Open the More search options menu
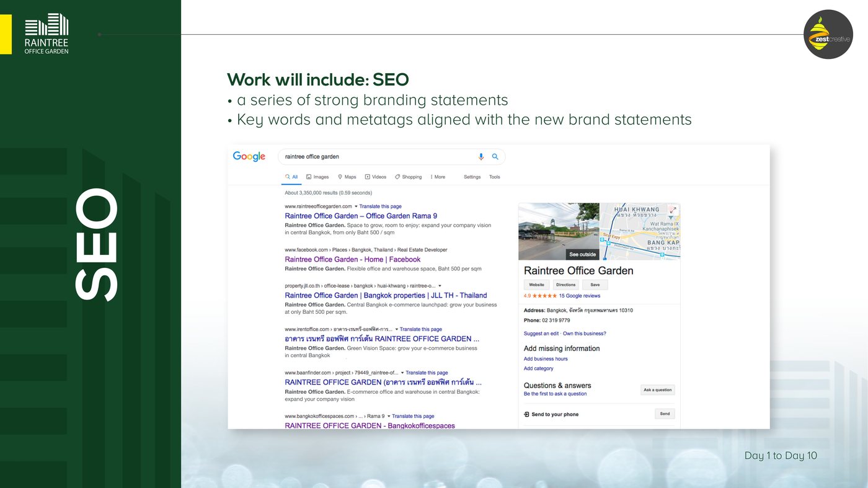The height and width of the screenshot is (488, 868). point(438,177)
